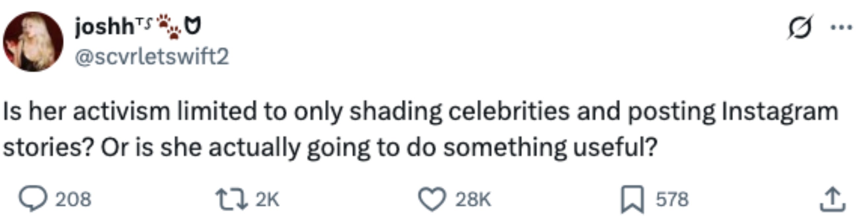Viewport: 868px width, 224px height.
Task: Click the word Instagram in the tweet
Action: [780, 112]
